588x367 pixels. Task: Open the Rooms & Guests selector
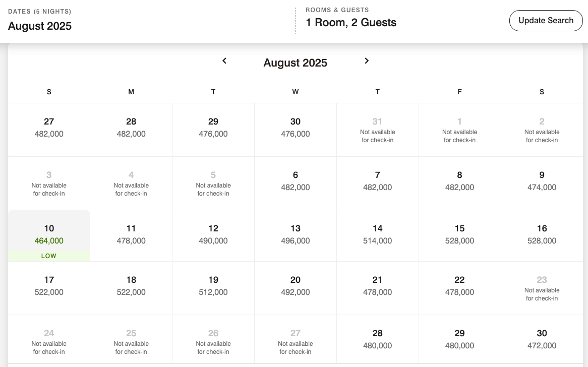[351, 18]
